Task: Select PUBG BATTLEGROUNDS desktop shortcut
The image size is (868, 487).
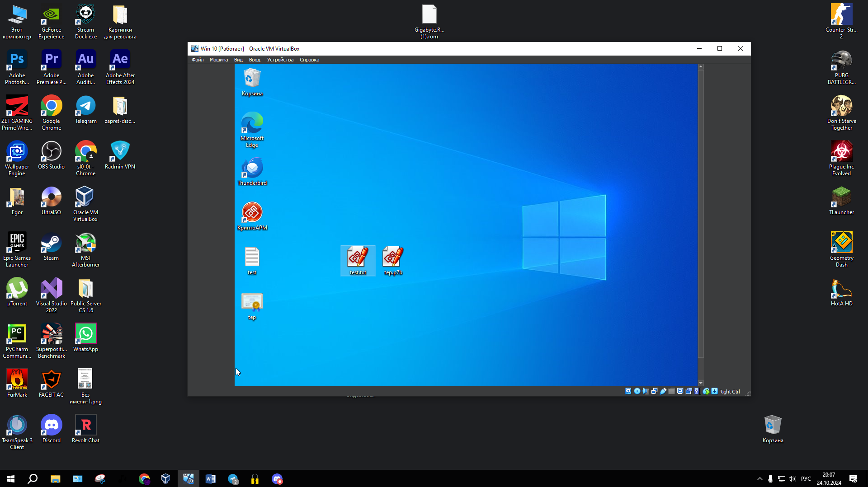Action: click(x=841, y=67)
